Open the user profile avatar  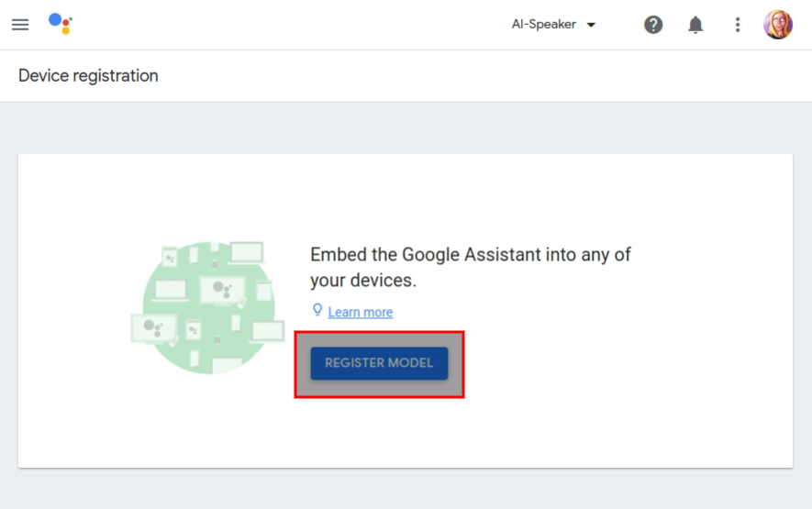(777, 25)
